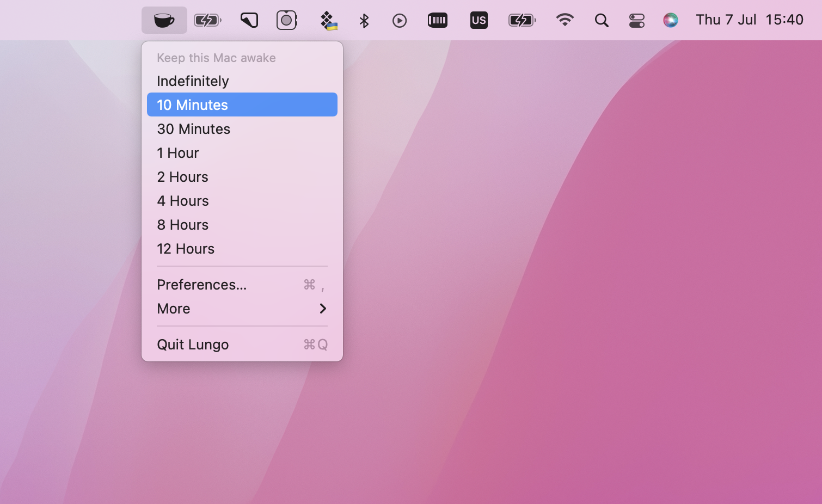Open the Wi-Fi menu
The image size is (822, 504).
pyautogui.click(x=565, y=20)
